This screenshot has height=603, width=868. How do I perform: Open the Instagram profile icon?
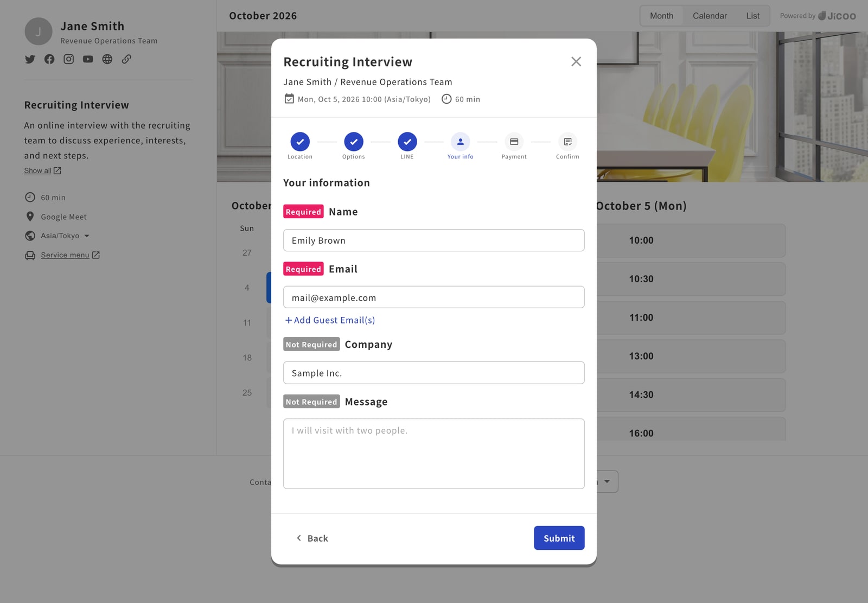[x=68, y=59]
